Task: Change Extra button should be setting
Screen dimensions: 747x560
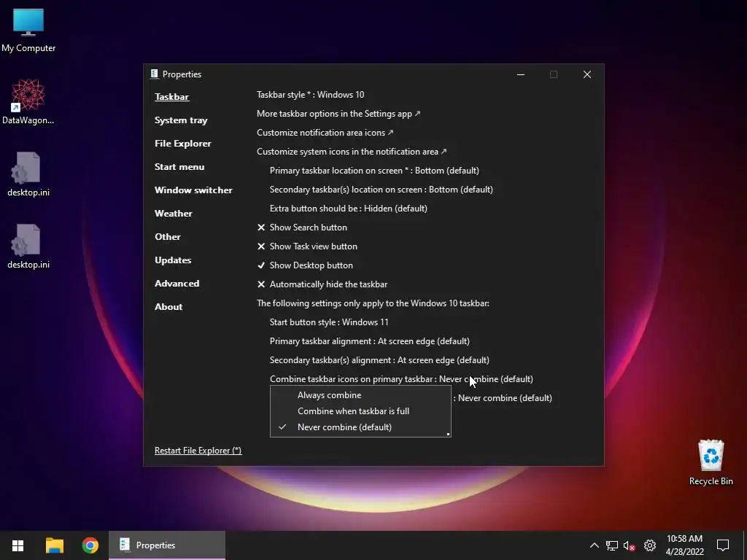Action: (x=348, y=209)
